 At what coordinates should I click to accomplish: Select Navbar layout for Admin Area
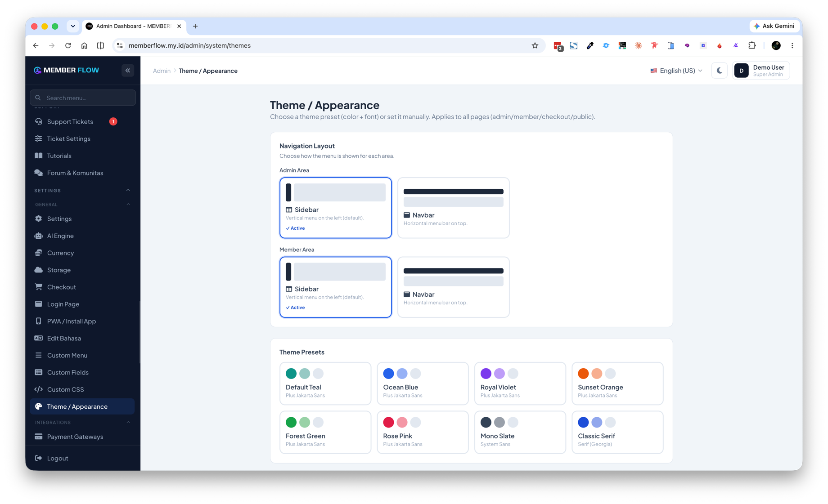454,208
